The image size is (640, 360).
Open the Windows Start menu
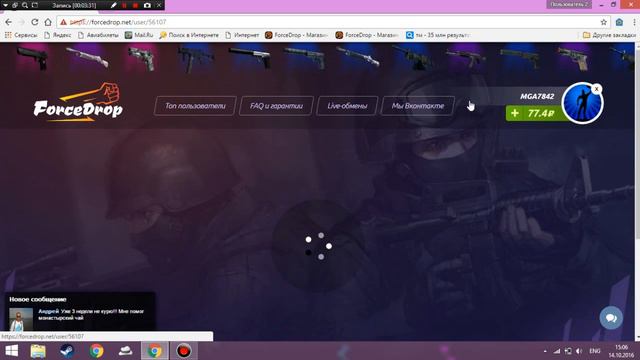[x=11, y=351]
